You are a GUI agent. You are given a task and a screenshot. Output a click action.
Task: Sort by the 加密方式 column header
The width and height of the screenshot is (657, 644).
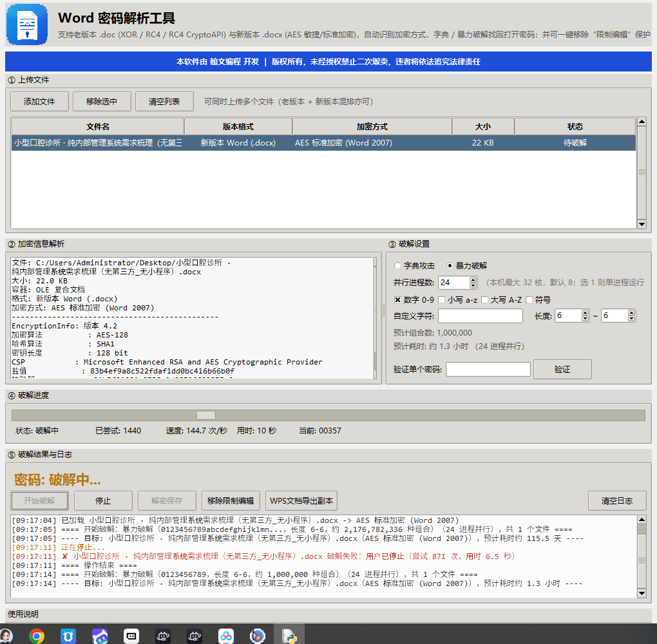pyautogui.click(x=372, y=126)
